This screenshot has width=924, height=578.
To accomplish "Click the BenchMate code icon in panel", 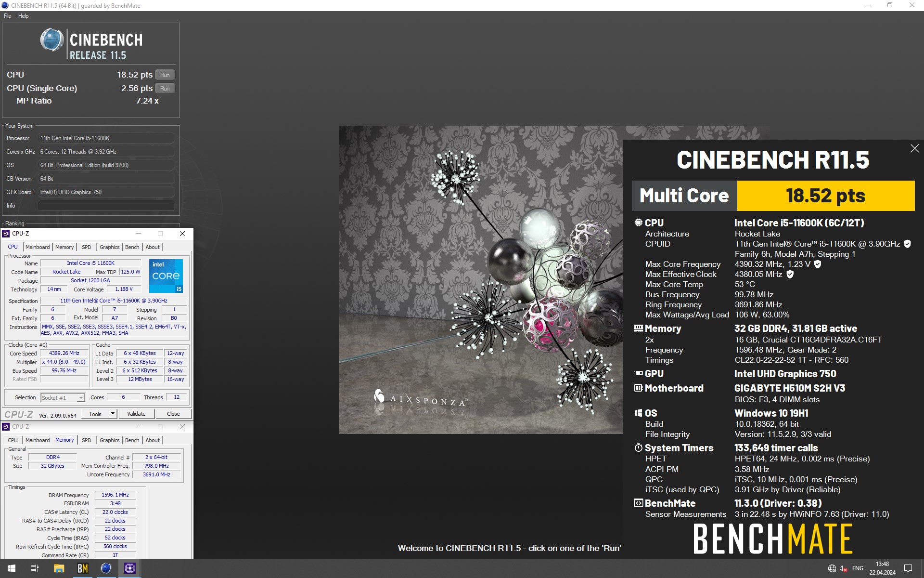I will point(638,503).
